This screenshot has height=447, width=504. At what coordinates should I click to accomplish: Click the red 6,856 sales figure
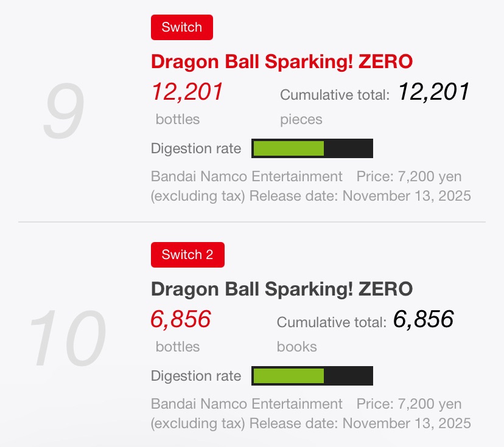coord(181,319)
